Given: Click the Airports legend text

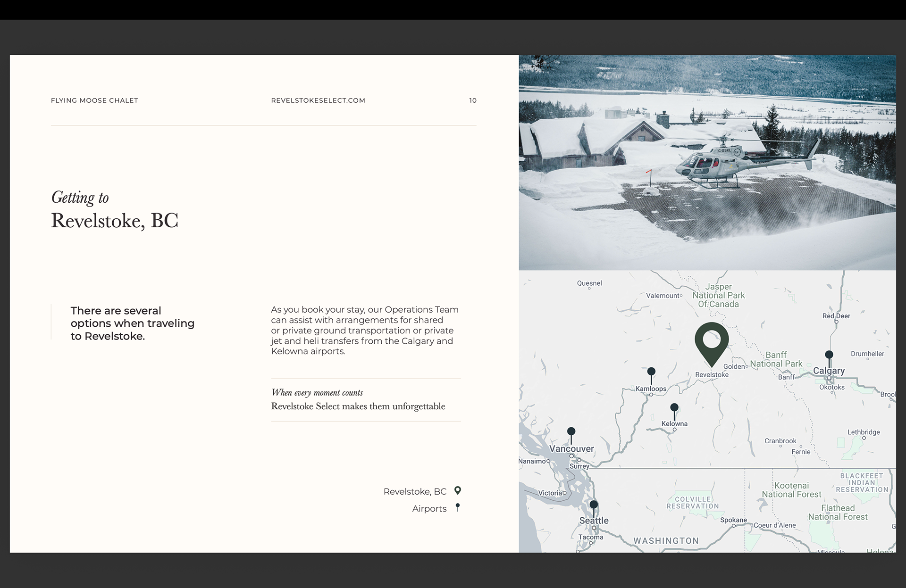Looking at the screenshot, I should 429,508.
